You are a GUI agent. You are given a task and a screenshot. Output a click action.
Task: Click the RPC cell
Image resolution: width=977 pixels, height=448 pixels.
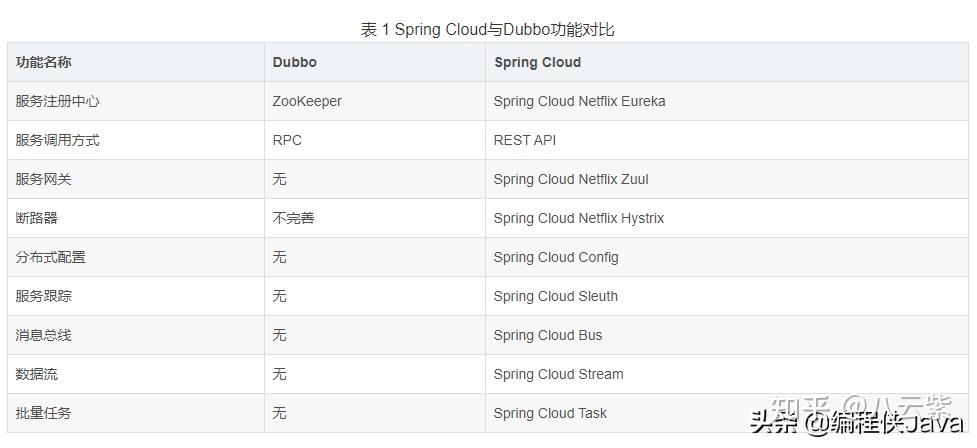tap(287, 140)
